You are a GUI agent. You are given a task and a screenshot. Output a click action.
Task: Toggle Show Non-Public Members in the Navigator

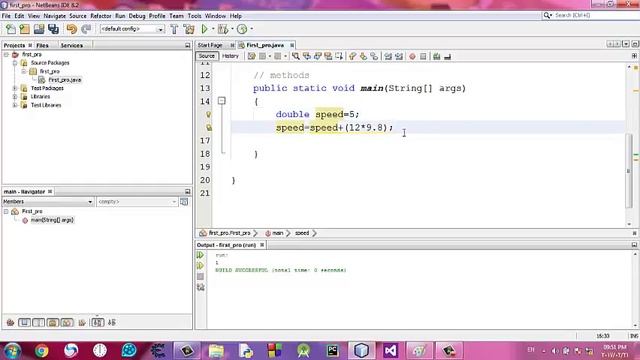tap(53, 322)
